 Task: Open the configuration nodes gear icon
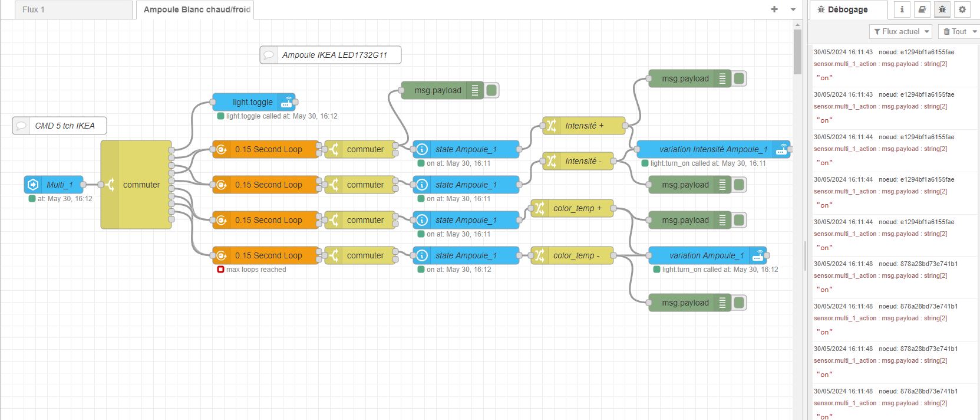point(962,9)
